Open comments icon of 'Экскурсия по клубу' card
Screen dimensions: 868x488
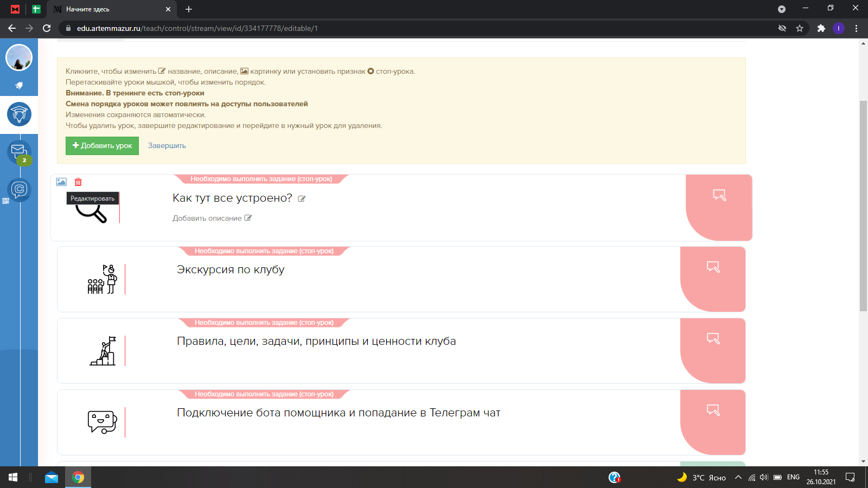pyautogui.click(x=713, y=267)
